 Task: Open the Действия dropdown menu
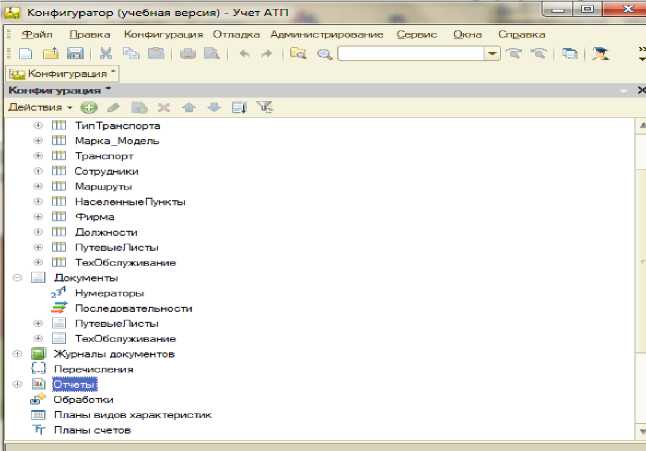coord(40,107)
